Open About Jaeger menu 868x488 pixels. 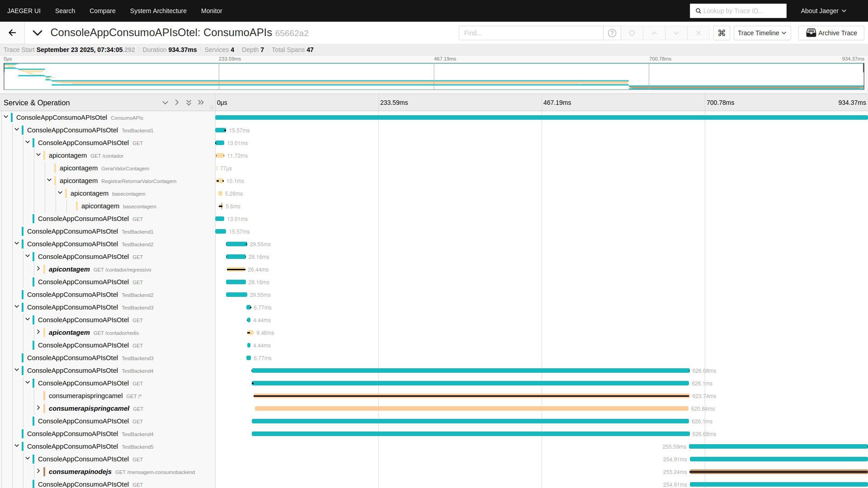[823, 11]
